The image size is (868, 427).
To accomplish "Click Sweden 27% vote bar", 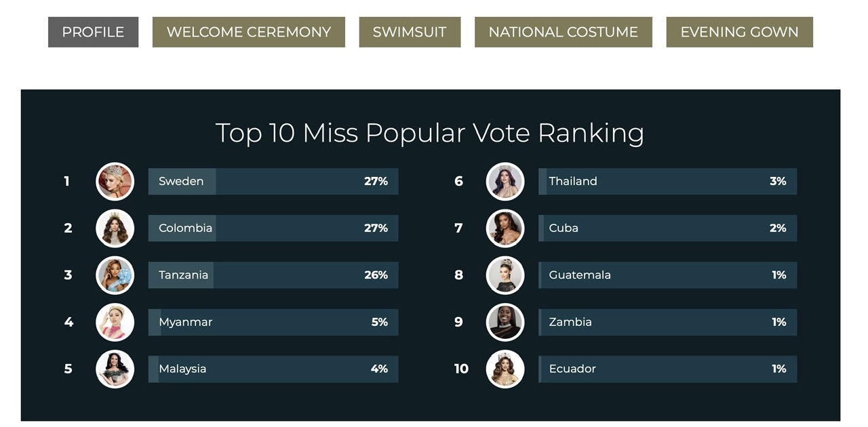I will tap(273, 181).
